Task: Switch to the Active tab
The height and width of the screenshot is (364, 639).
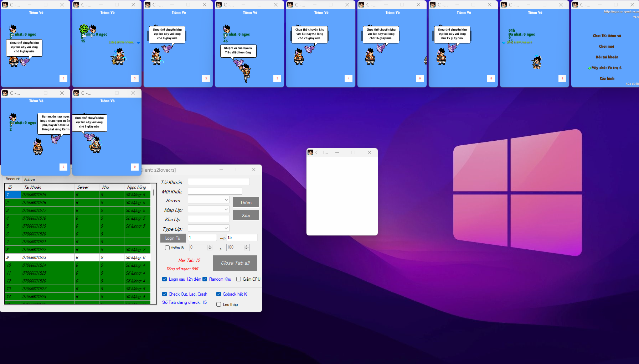Action: tap(29, 180)
